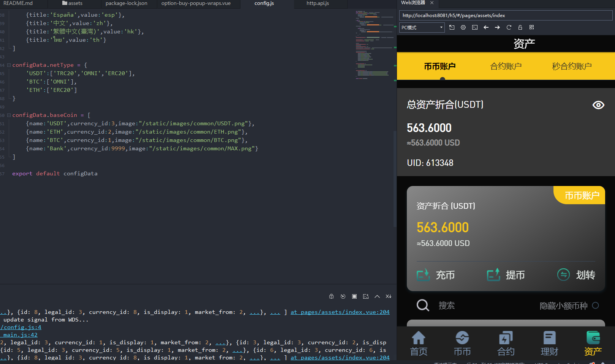615x364 pixels.
Task: Close the Web浏览器 tab
Action: (x=432, y=3)
